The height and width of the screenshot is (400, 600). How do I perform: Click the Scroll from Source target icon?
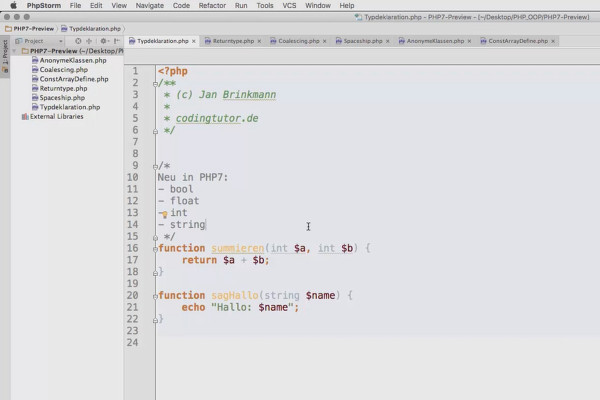click(x=78, y=41)
